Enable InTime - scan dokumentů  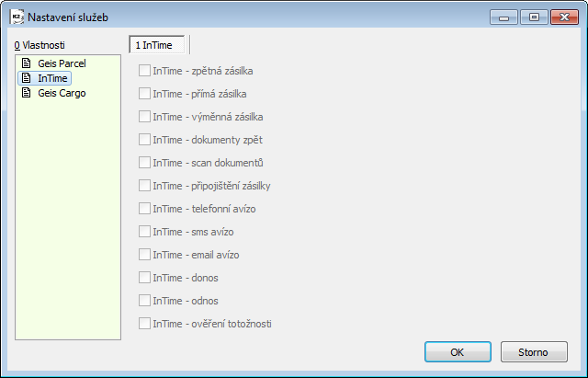point(144,163)
